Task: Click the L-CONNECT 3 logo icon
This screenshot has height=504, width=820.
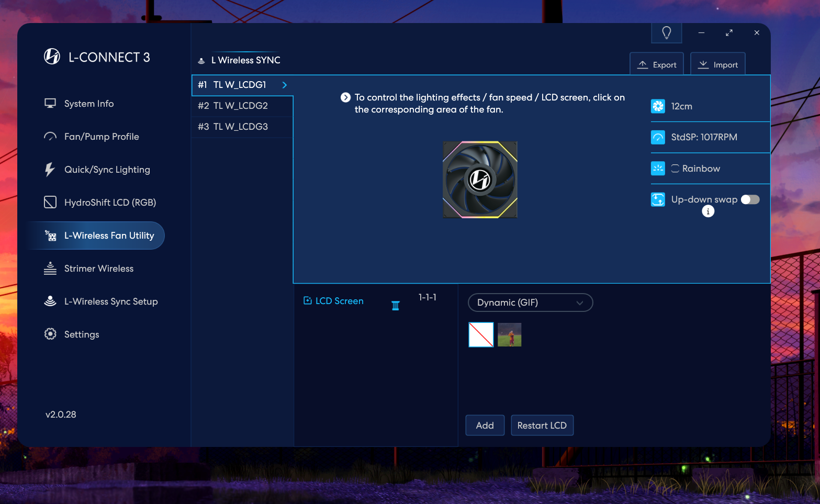Action: coord(52,57)
